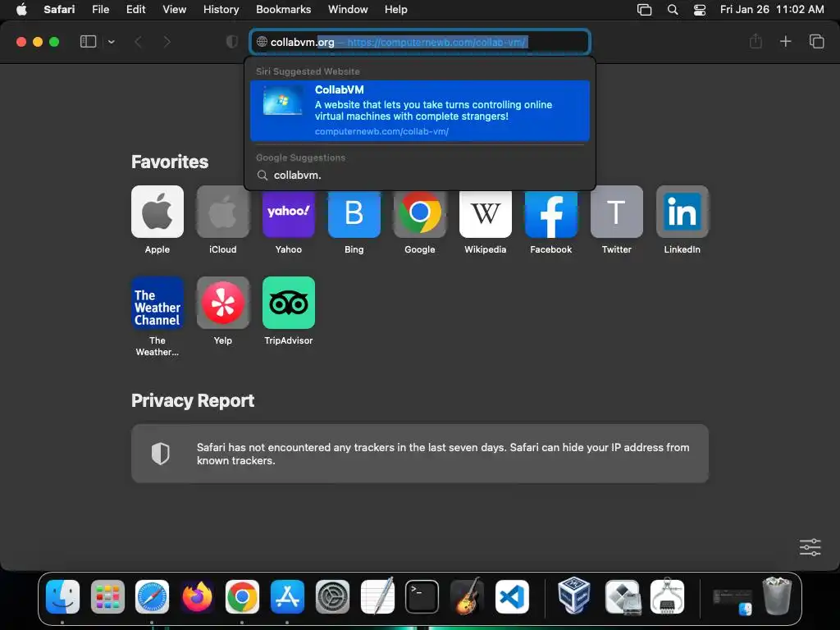Open the privacy report shield icon in toolbar
Screen dimensions: 840x630
point(232,42)
